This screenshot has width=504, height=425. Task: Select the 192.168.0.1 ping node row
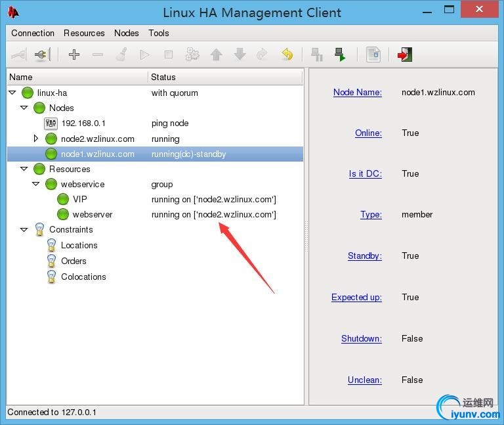pyautogui.click(x=155, y=123)
